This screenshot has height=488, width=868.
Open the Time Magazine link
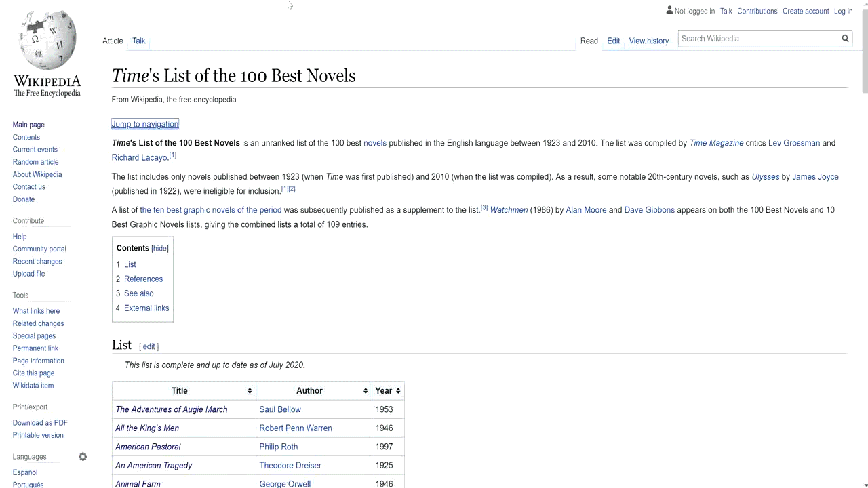[716, 143]
